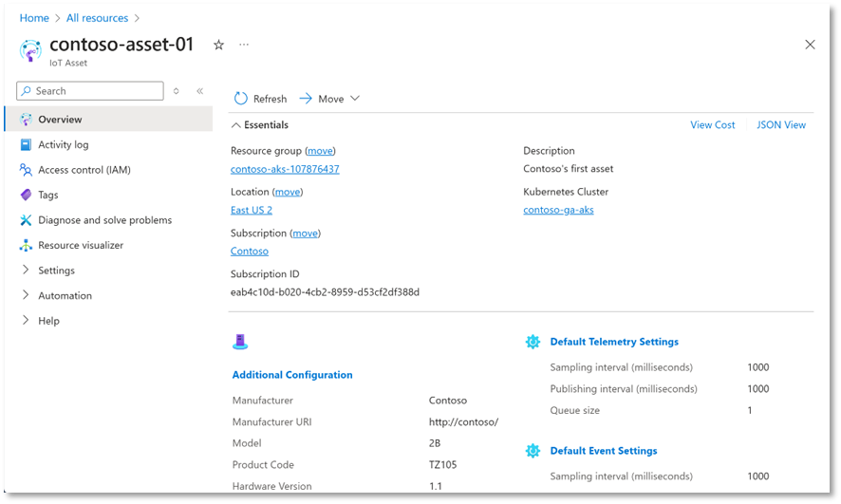
Task: Open JSON View link
Action: pos(781,125)
